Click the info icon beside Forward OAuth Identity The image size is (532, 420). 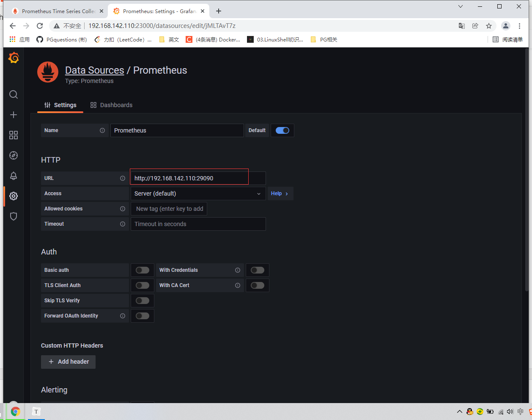(x=123, y=316)
